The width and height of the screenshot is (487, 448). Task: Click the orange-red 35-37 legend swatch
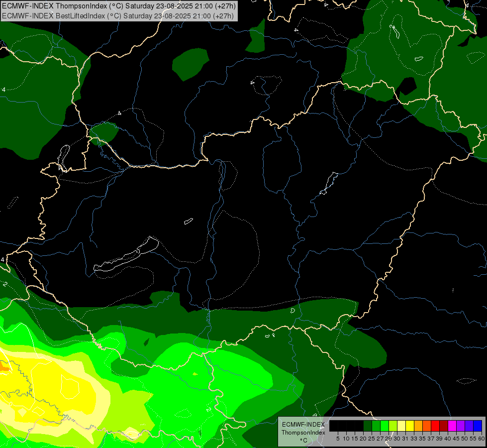[427, 426]
